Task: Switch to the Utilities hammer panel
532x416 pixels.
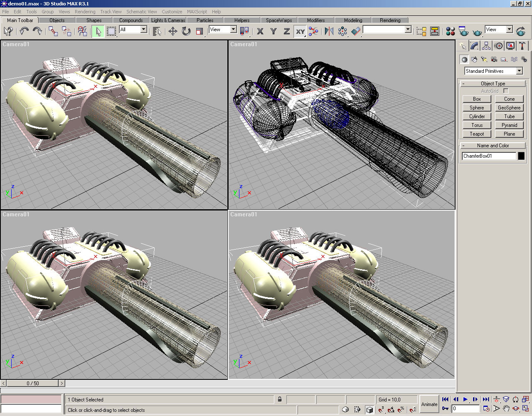Action: pos(522,46)
